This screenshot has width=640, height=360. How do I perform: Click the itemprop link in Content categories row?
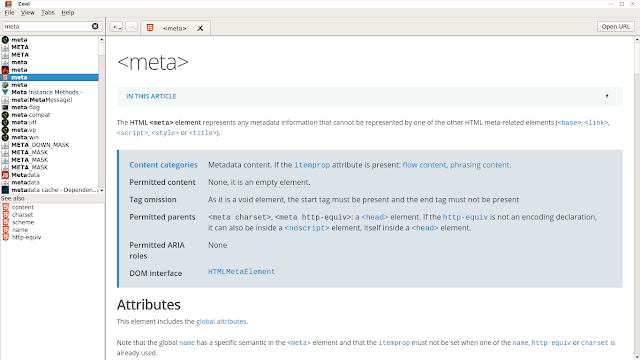[x=312, y=165]
